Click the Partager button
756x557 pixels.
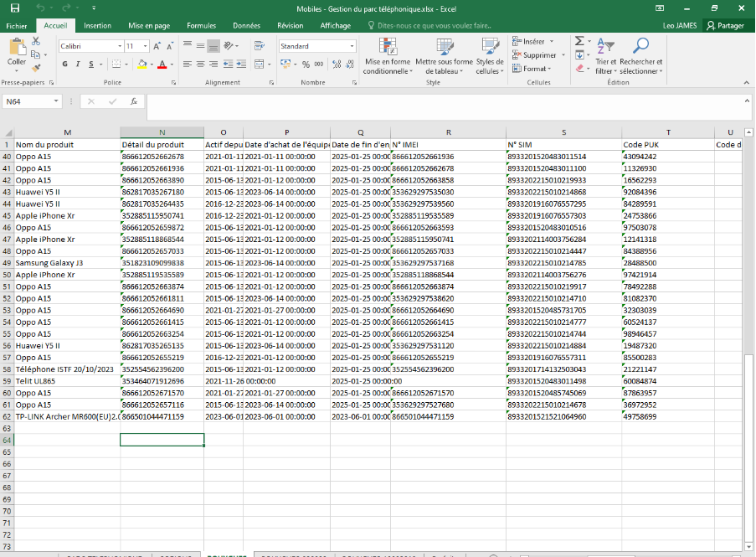coord(725,26)
